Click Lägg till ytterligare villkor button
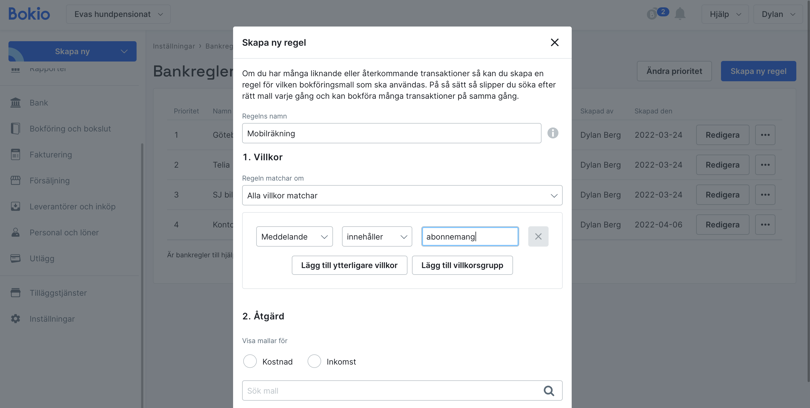 pyautogui.click(x=349, y=265)
